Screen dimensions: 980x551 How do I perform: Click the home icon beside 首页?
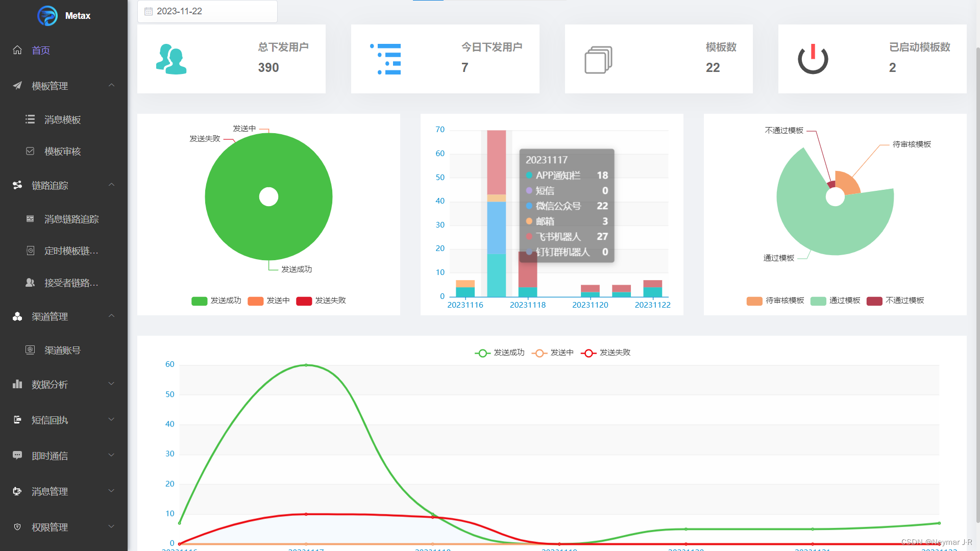pos(17,50)
